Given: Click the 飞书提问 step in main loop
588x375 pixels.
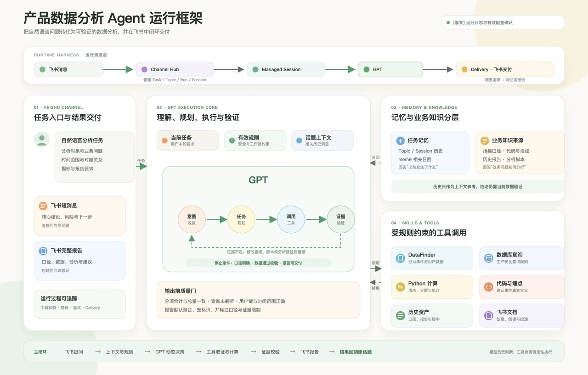Looking at the screenshot, I should (x=73, y=352).
